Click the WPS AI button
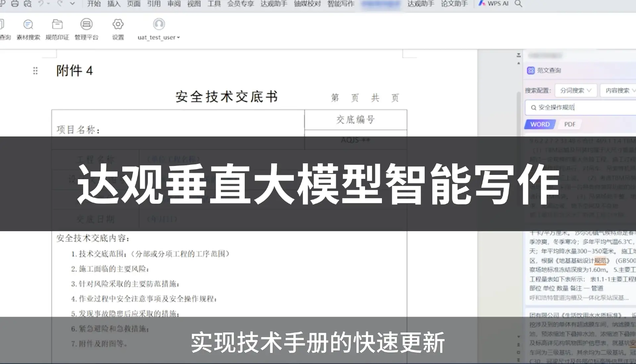Screen dimensions: 636x364 [x=494, y=4]
